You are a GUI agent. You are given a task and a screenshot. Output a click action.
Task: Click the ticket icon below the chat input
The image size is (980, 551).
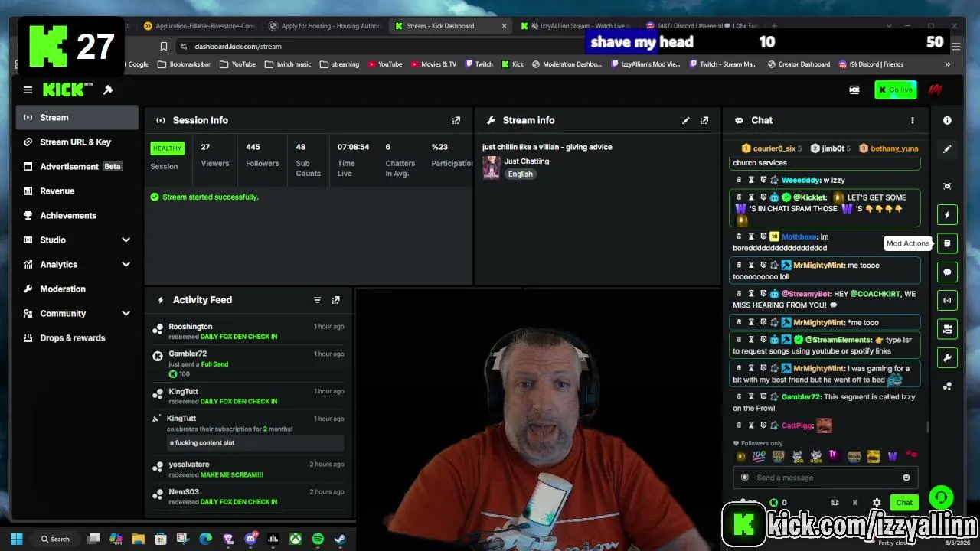pos(835,503)
